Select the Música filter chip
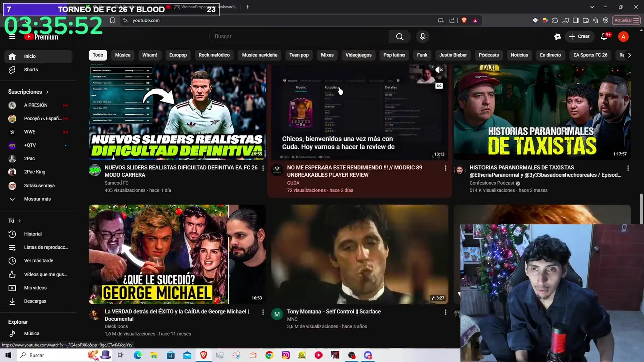Screen dimensions: 644x362 (123, 55)
